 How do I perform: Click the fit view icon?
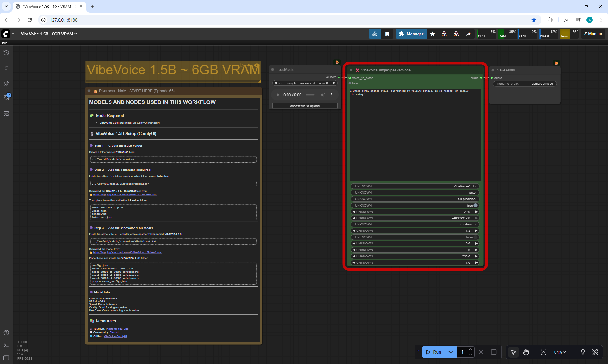543,352
